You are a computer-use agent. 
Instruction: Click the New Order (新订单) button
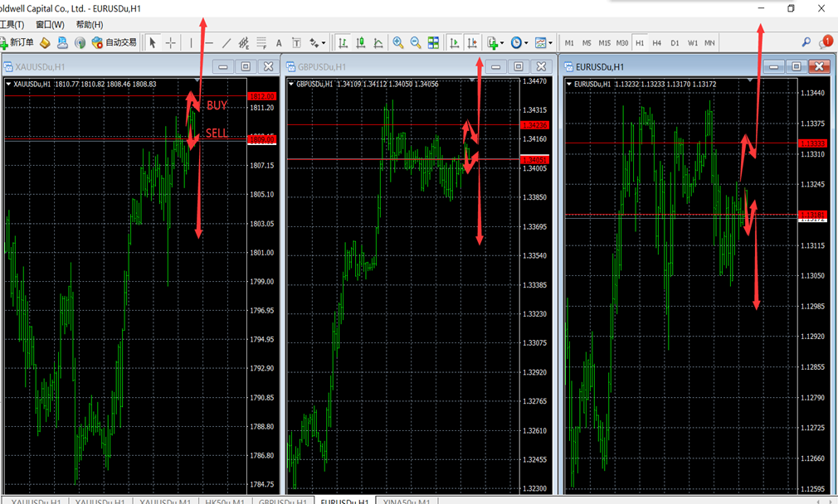tap(18, 42)
